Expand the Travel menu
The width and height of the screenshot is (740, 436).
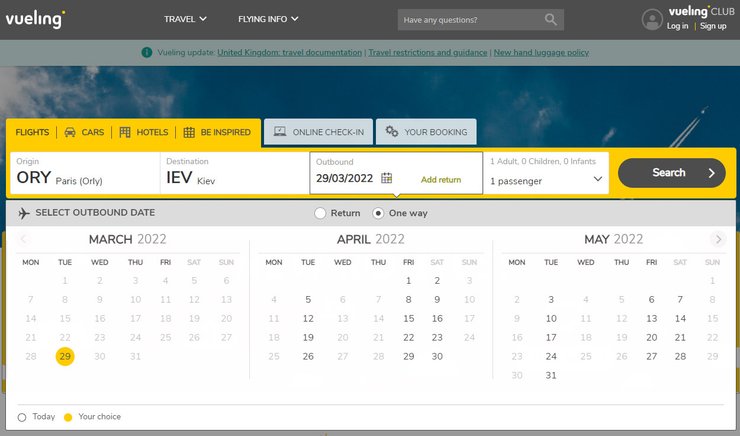pyautogui.click(x=185, y=19)
